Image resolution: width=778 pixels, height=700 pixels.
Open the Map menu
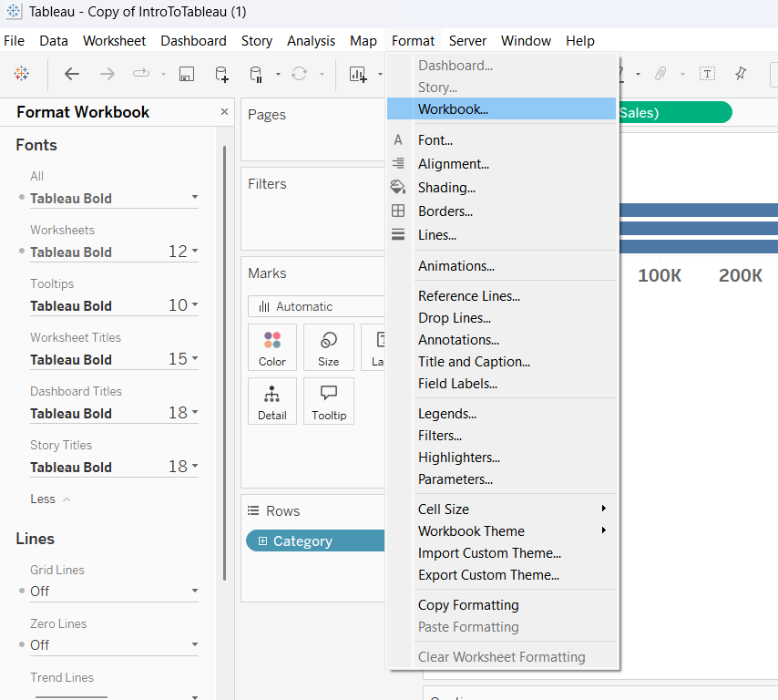pyautogui.click(x=363, y=41)
